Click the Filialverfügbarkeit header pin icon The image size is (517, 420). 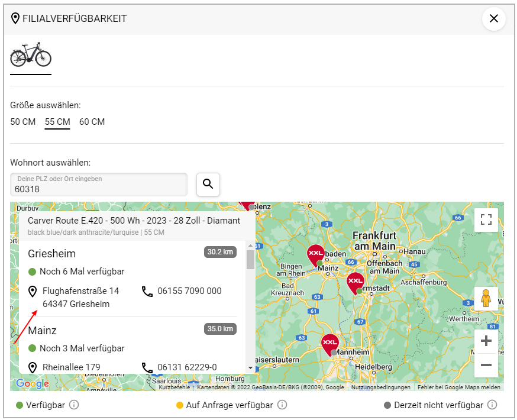[x=15, y=18]
